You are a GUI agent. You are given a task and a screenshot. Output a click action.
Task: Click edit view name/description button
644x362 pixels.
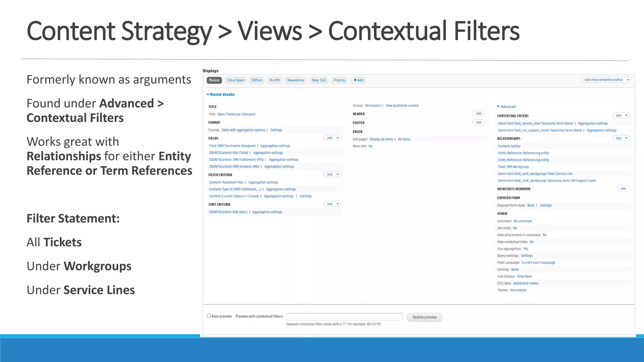(603, 80)
